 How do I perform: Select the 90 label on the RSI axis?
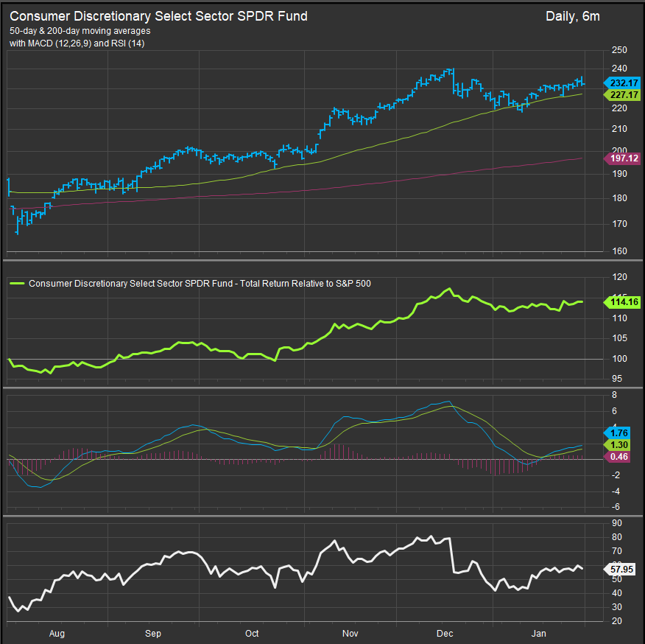point(617,523)
